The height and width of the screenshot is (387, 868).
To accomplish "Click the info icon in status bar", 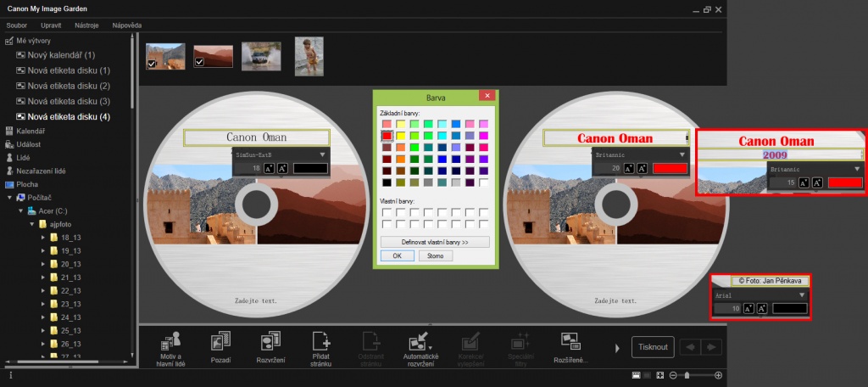I will coord(10,375).
